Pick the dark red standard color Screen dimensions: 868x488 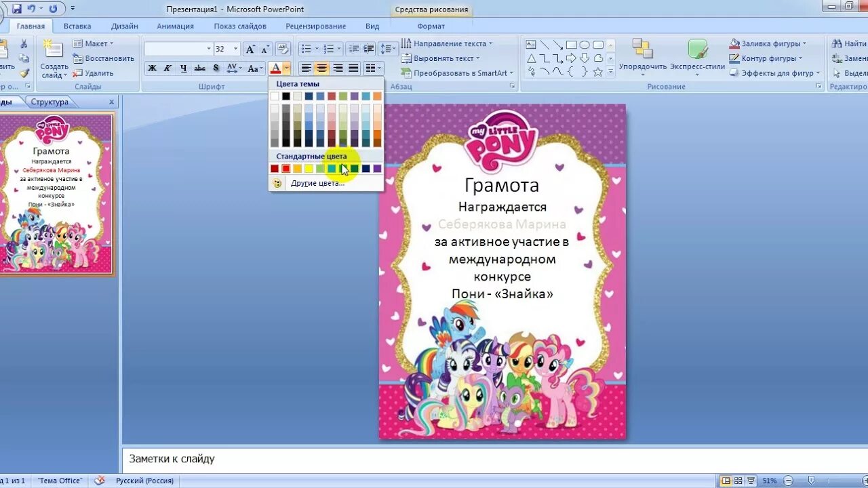click(x=275, y=169)
